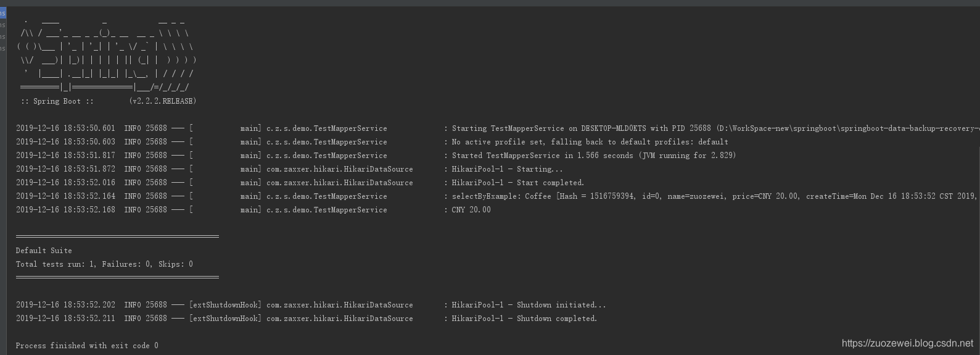Click the first c.z.s.demo.TestMapperService logger name

[x=327, y=128]
